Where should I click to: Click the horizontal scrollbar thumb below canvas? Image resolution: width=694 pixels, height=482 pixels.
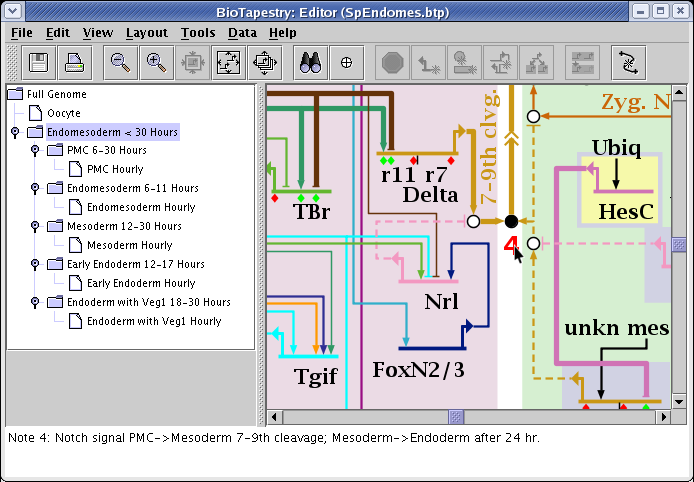tap(455, 416)
